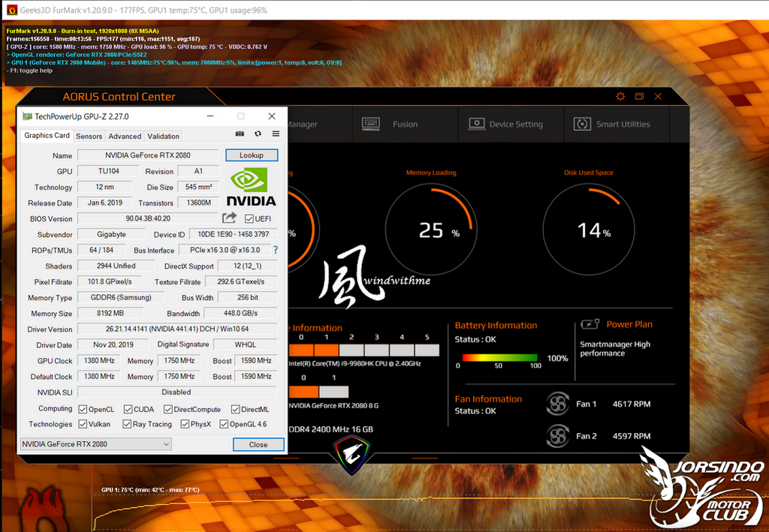
Task: Click the Disk Used Space 14% gauge
Action: [589, 230]
